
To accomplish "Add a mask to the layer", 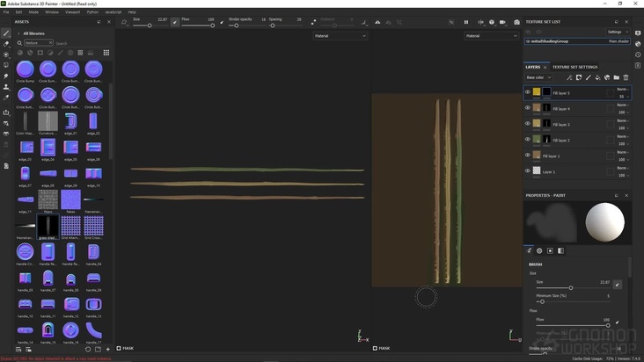I will pyautogui.click(x=579, y=77).
